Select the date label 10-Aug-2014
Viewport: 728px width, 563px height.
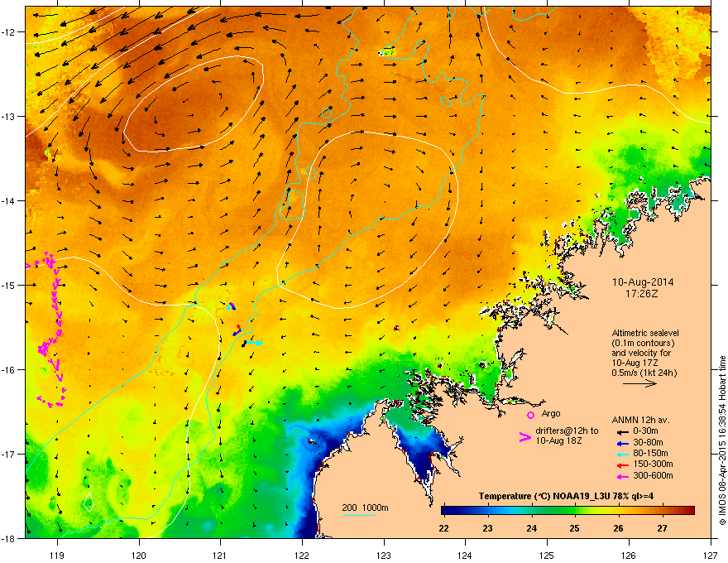[x=643, y=282]
